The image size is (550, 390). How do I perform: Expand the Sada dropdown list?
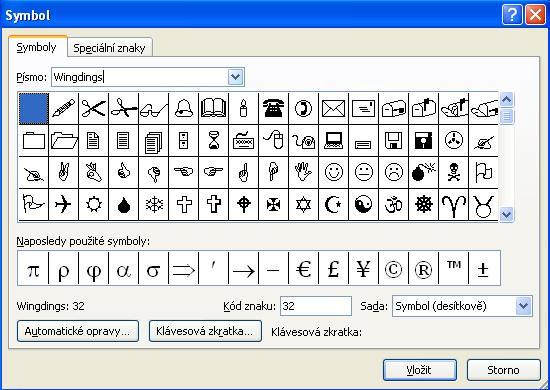pos(523,306)
